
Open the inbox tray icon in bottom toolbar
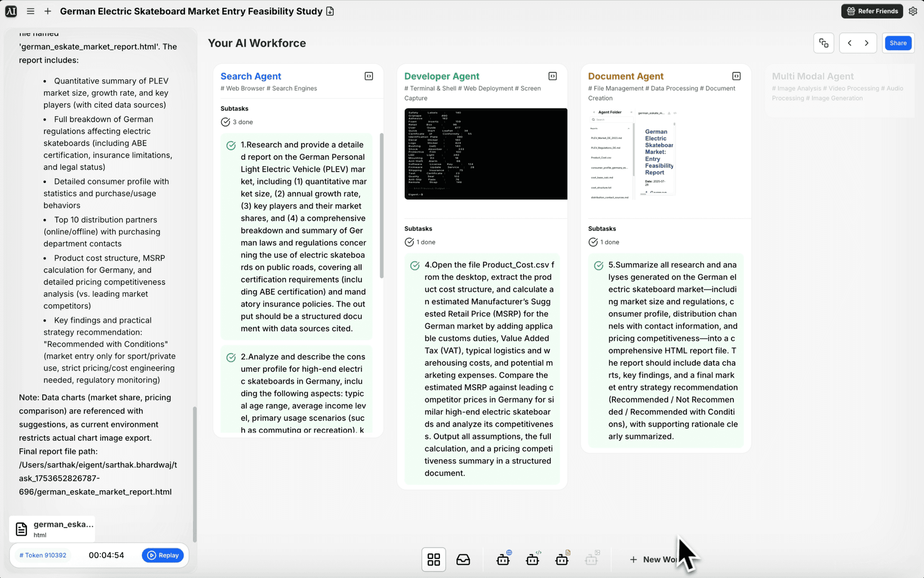(463, 559)
